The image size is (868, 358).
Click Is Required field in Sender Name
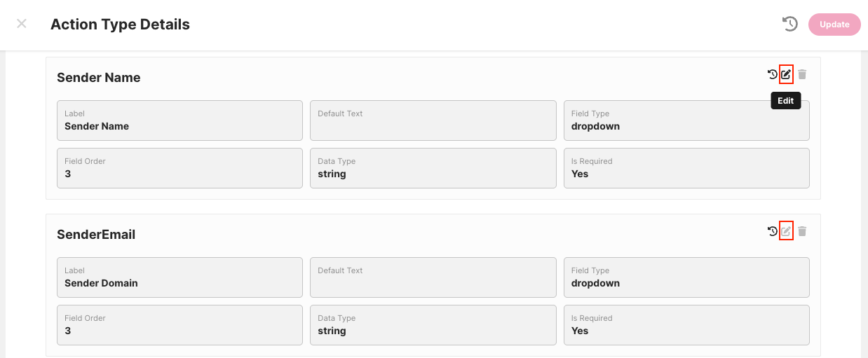click(686, 168)
